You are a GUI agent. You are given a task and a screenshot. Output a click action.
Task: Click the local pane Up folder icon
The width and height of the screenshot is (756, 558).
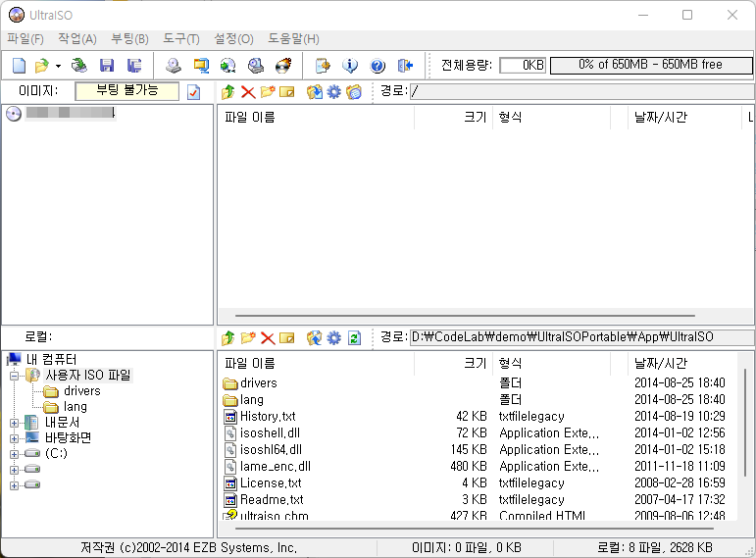(228, 338)
